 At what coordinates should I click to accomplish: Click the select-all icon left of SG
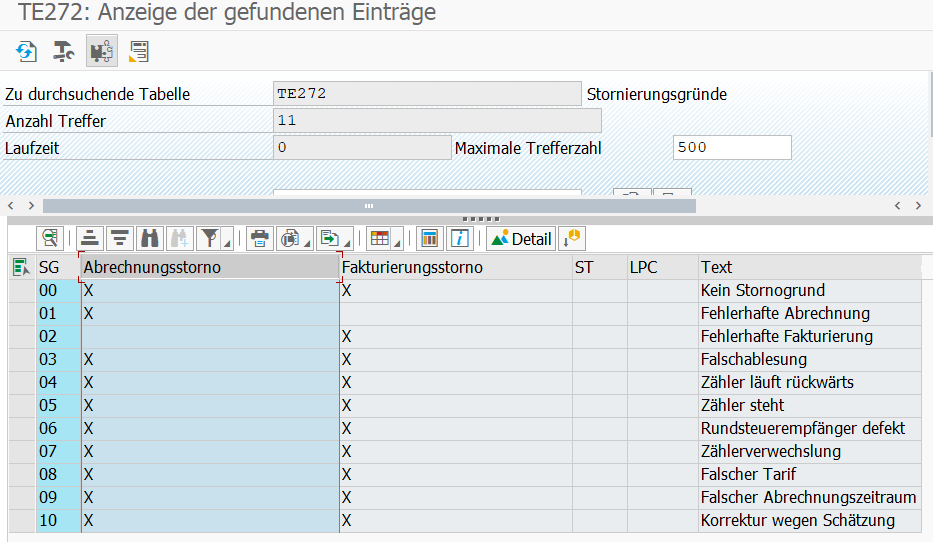(x=21, y=267)
